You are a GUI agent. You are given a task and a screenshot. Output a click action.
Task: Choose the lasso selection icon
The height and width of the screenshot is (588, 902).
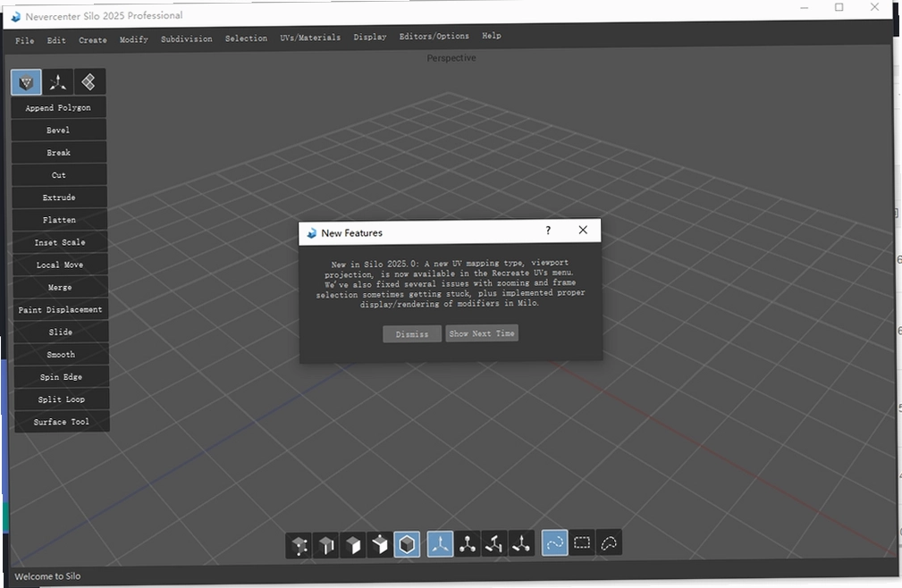click(609, 542)
